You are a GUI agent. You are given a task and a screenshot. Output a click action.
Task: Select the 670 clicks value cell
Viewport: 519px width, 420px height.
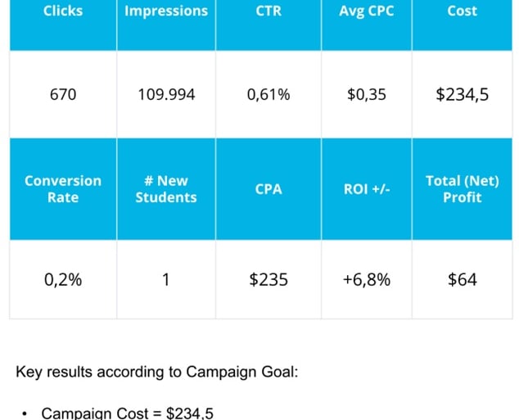[63, 94]
